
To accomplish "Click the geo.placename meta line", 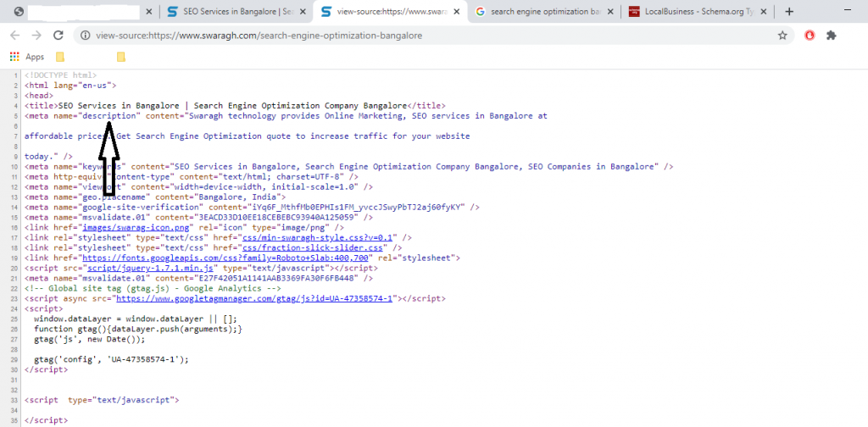I will [x=155, y=197].
